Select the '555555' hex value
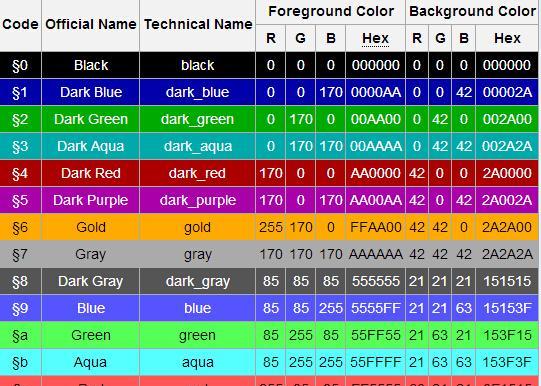This screenshot has height=386, width=541. point(375,281)
